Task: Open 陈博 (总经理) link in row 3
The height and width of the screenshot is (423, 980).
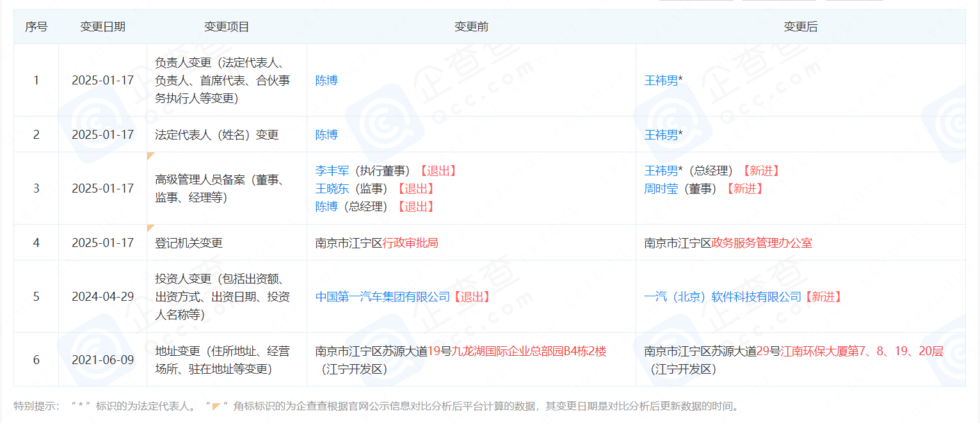Action: 326,207
